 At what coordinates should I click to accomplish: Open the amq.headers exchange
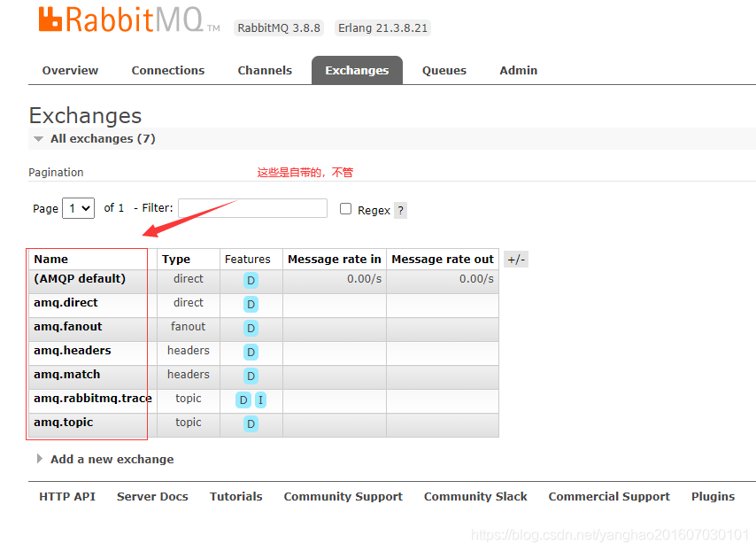(x=73, y=351)
